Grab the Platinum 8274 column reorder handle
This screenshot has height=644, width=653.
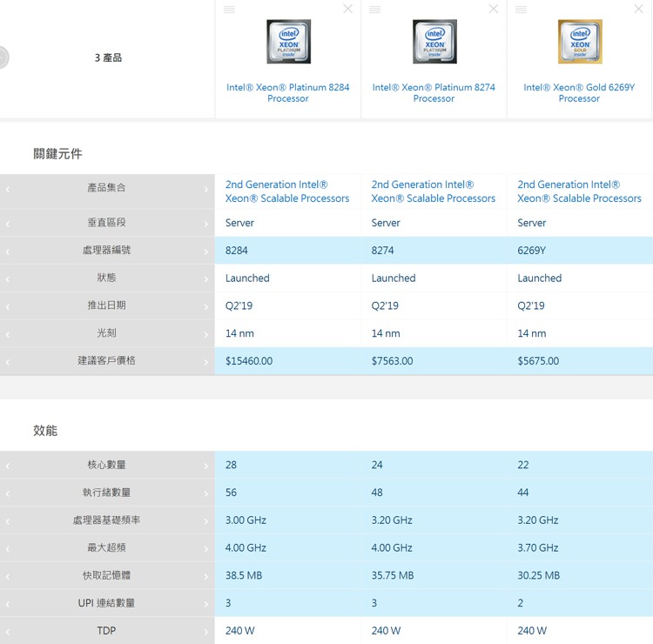click(x=374, y=10)
